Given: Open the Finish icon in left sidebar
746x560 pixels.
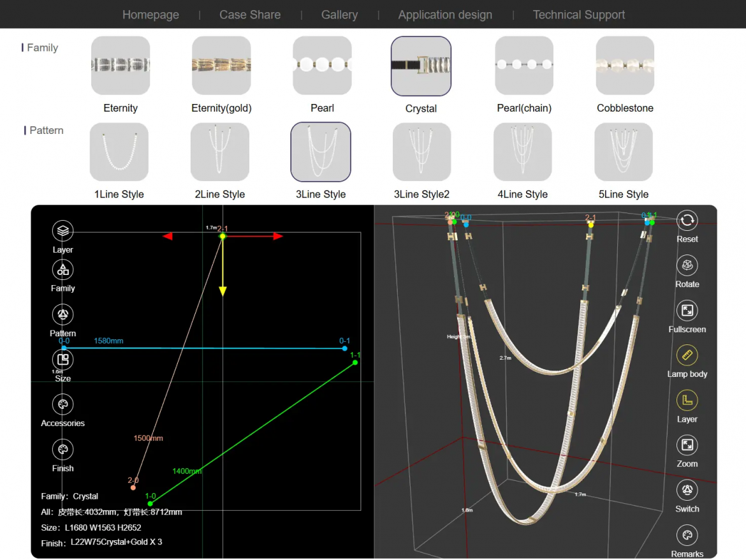Looking at the screenshot, I should point(62,450).
